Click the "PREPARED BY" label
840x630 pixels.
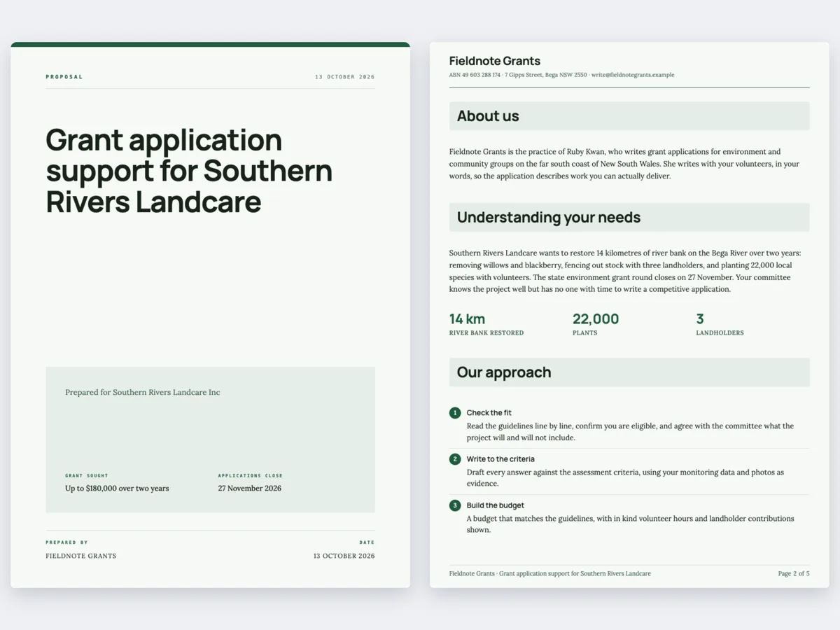pos(67,542)
